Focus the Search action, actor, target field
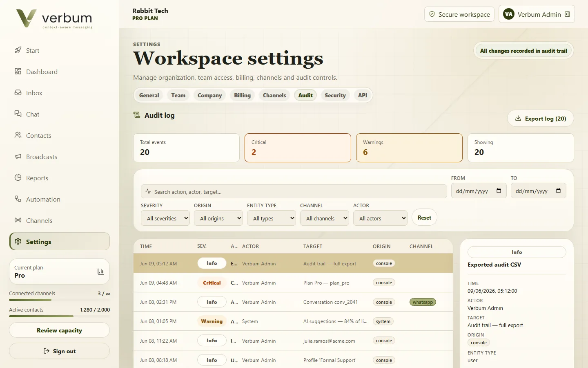 [x=294, y=191]
